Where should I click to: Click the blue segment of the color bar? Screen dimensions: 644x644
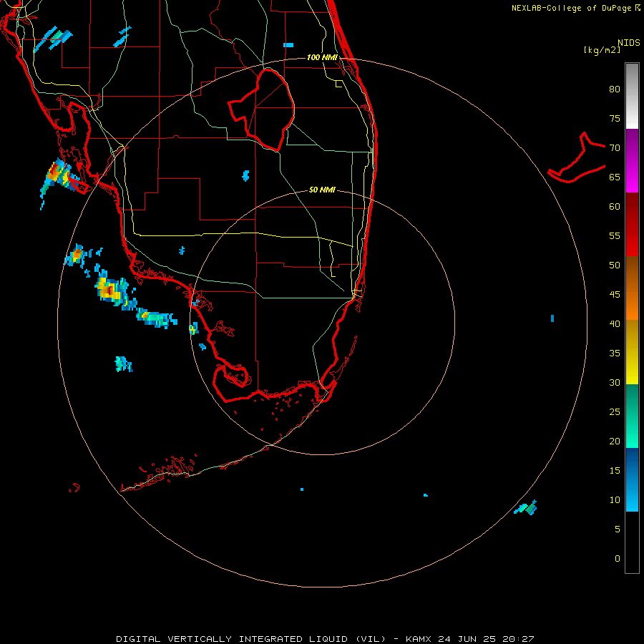point(632,479)
